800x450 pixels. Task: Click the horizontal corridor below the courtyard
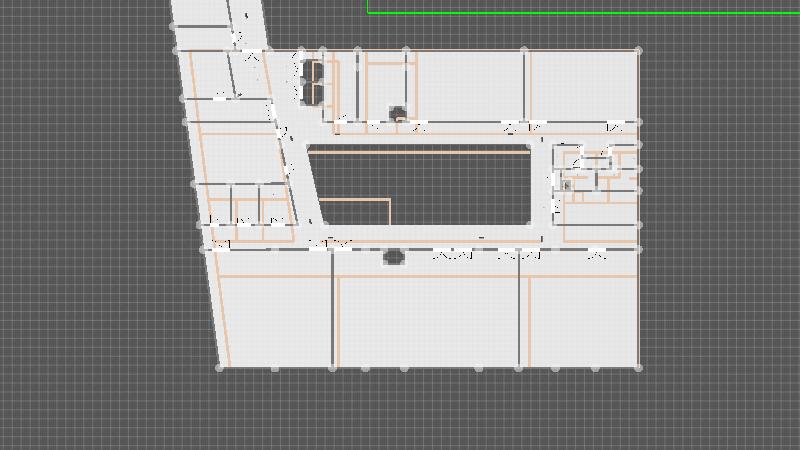click(430, 234)
